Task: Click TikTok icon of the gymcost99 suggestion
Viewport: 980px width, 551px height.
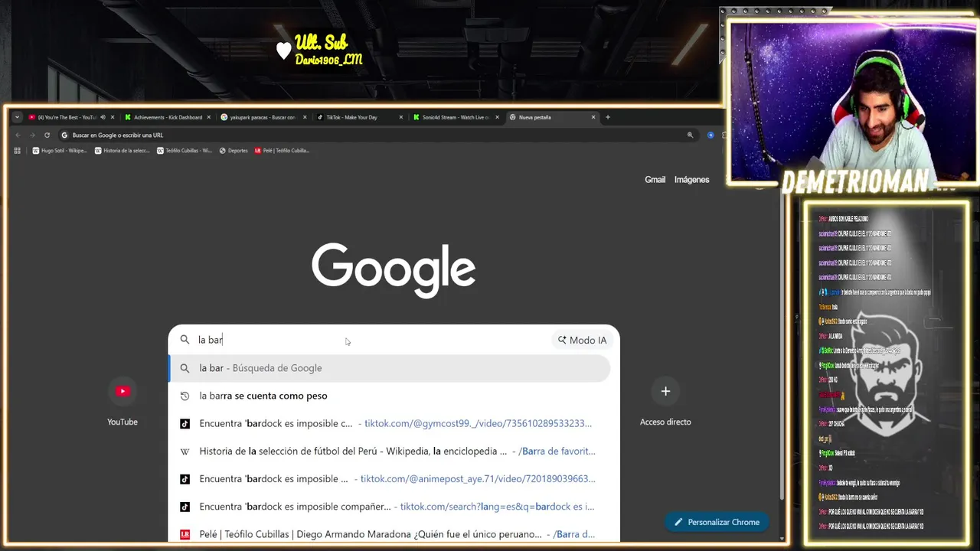Action: coord(185,423)
